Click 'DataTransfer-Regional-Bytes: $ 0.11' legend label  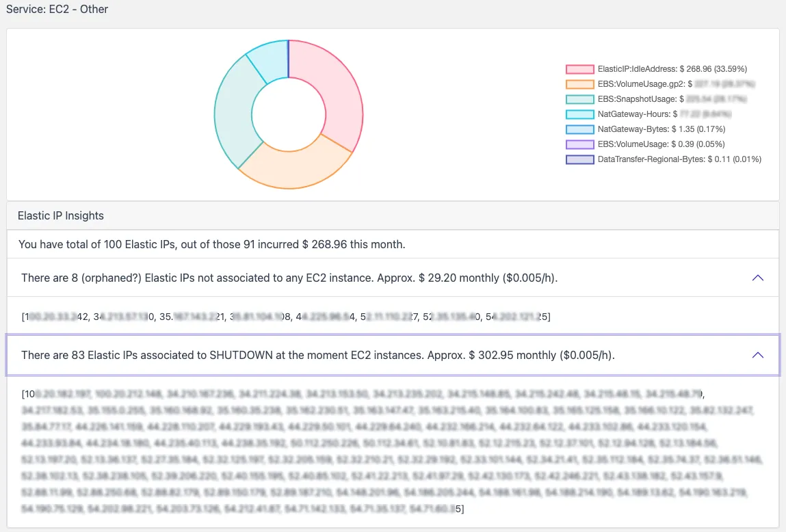pyautogui.click(x=679, y=159)
